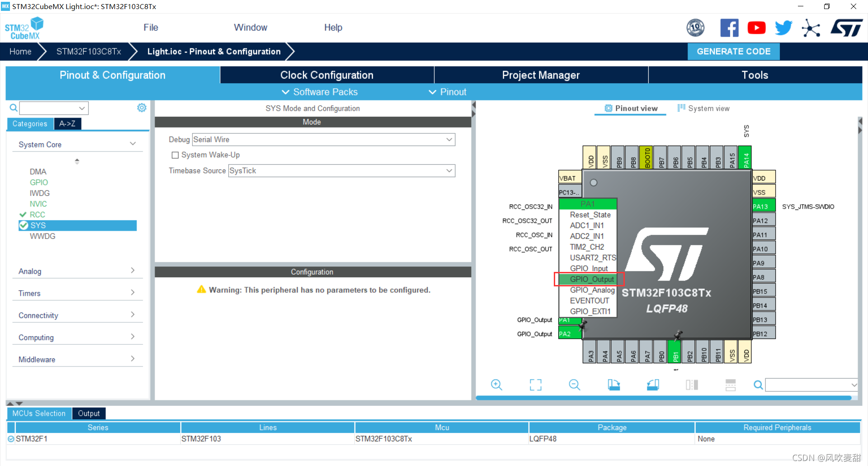The image size is (868, 466).
Task: Click the PA14 pin on the chip
Action: click(745, 157)
